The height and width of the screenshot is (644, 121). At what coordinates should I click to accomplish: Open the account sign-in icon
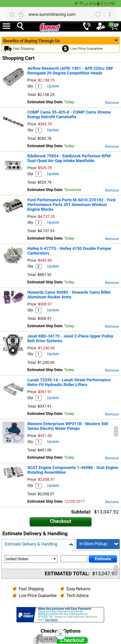click(x=101, y=26)
